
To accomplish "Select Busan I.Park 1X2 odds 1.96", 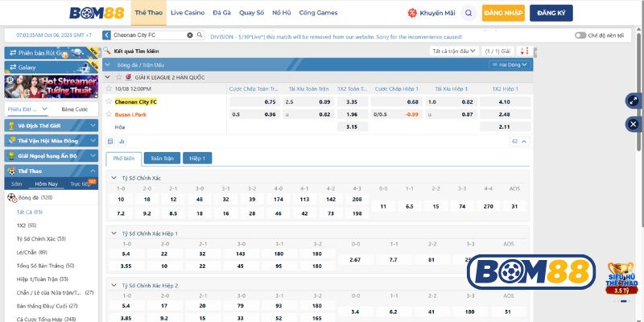I will click(x=353, y=114).
